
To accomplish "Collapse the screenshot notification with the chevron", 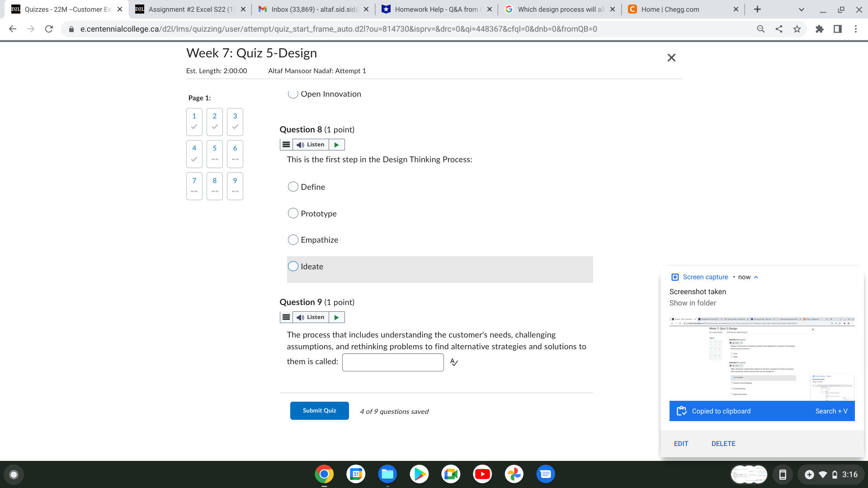I will coord(755,277).
